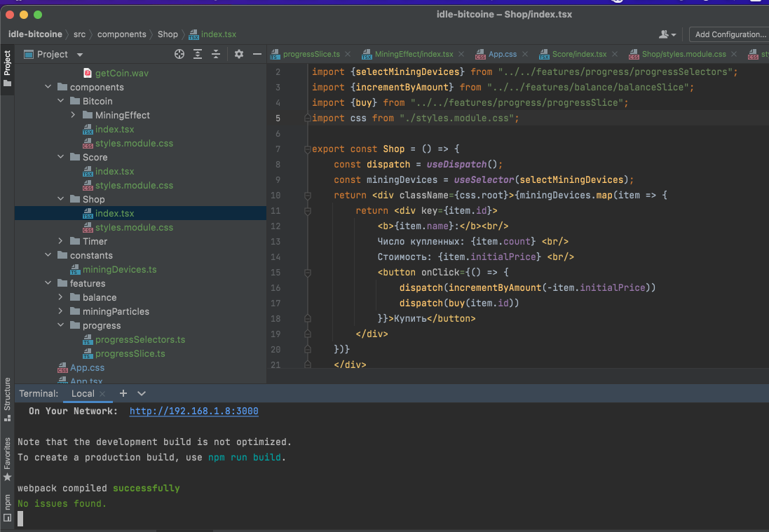Click the Add Configuration button

pos(729,34)
